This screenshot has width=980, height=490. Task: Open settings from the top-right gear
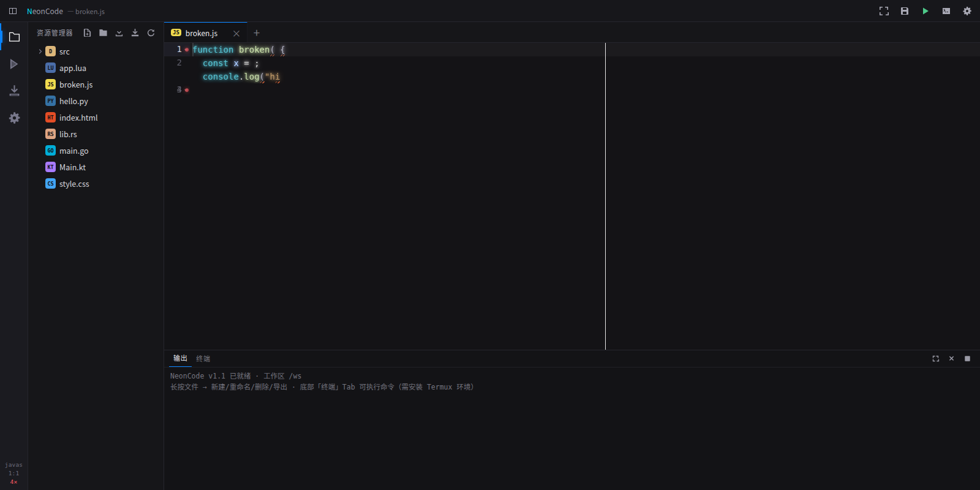click(967, 11)
